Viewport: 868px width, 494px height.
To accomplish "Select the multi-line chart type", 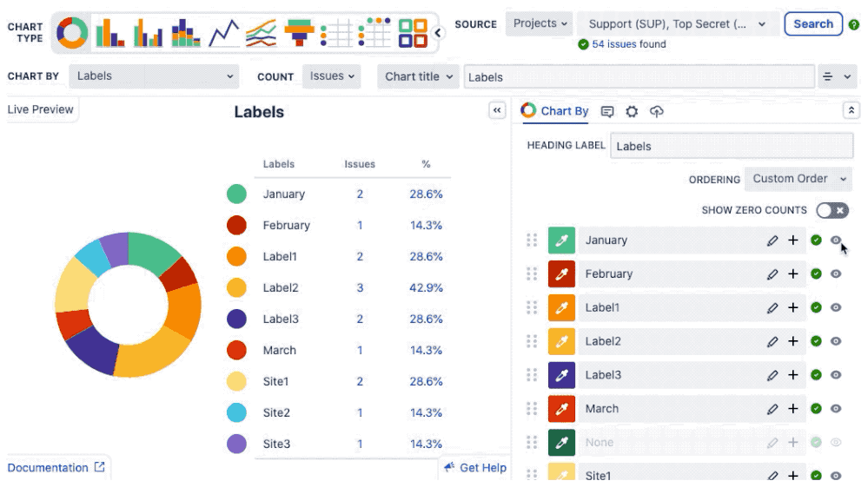I will tap(261, 33).
